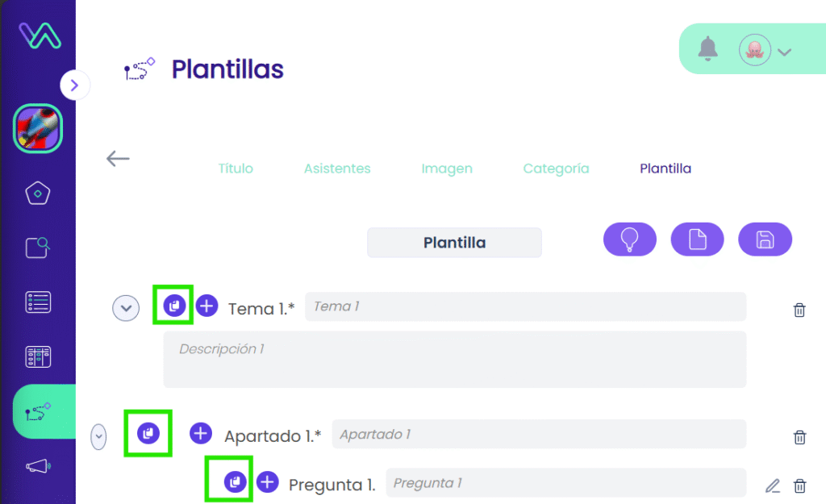Viewport: 826px width, 504px height.
Task: Collapse the Apartado 1 chevron
Action: point(98,437)
